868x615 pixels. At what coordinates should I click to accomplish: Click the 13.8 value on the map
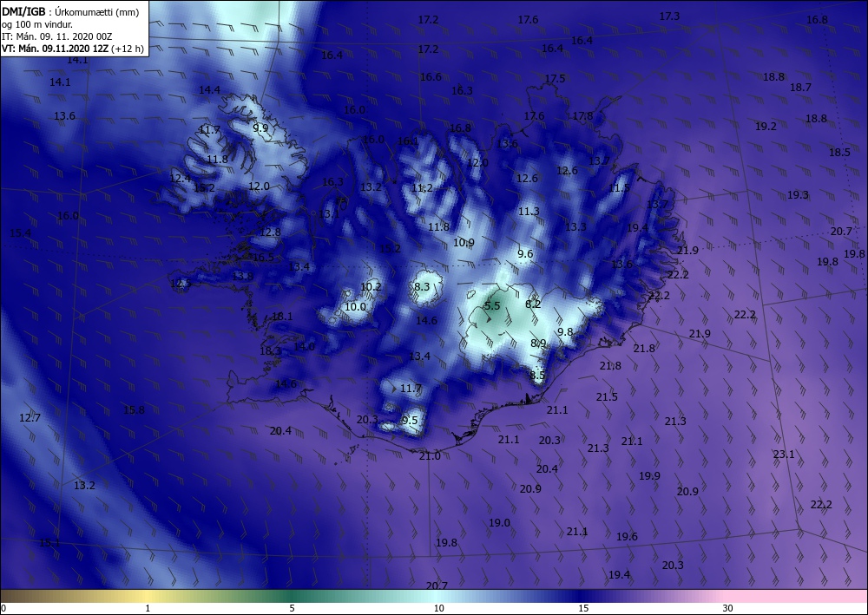(x=242, y=276)
